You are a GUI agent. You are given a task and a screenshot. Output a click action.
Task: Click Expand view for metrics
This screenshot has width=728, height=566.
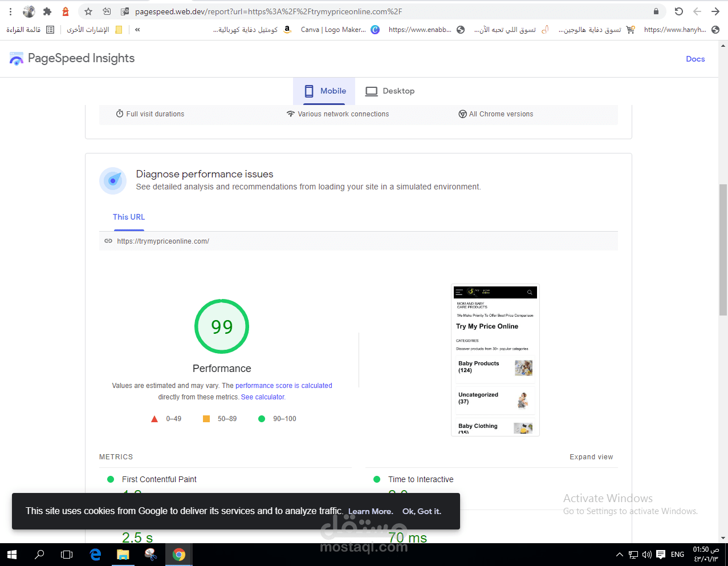coord(591,457)
